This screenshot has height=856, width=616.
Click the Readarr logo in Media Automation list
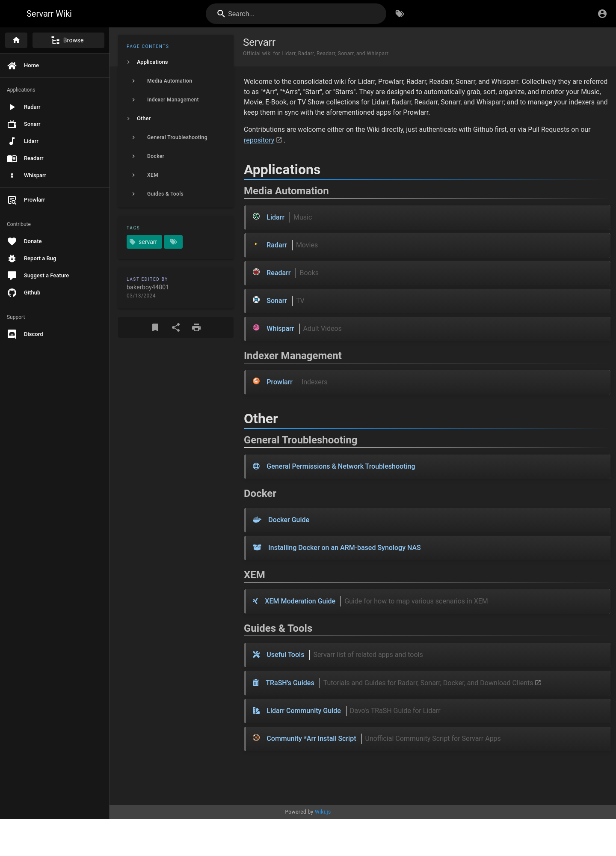tap(256, 272)
